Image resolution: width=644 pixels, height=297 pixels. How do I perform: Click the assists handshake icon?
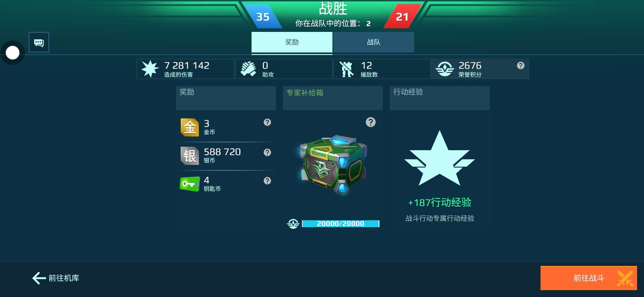[248, 69]
